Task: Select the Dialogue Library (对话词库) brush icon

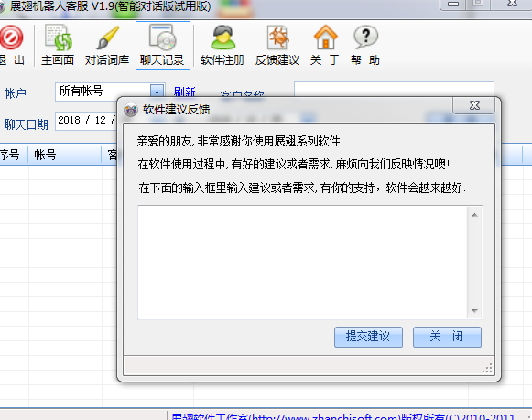Action: tap(107, 38)
